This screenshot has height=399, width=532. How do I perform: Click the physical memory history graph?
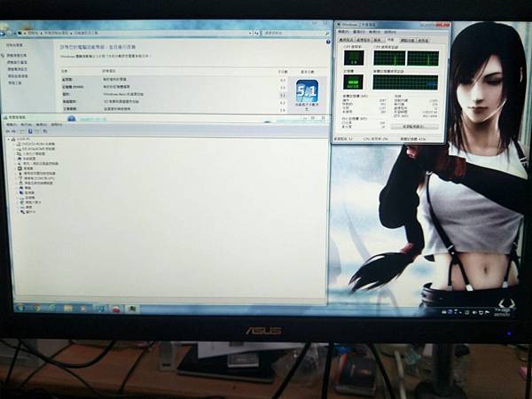point(405,82)
